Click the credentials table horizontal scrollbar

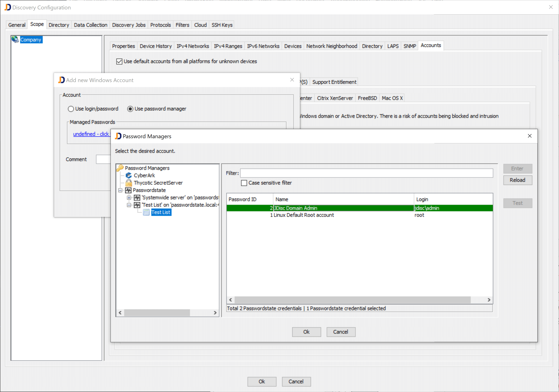(352, 300)
